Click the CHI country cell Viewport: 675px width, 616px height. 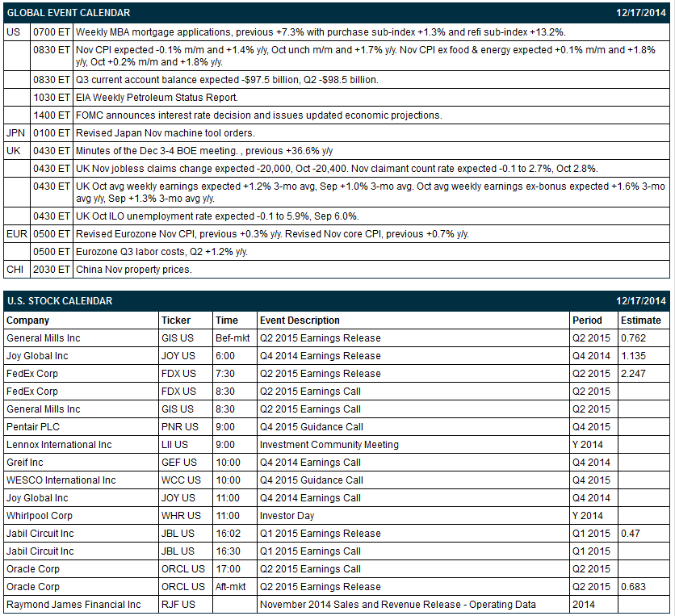pos(15,270)
